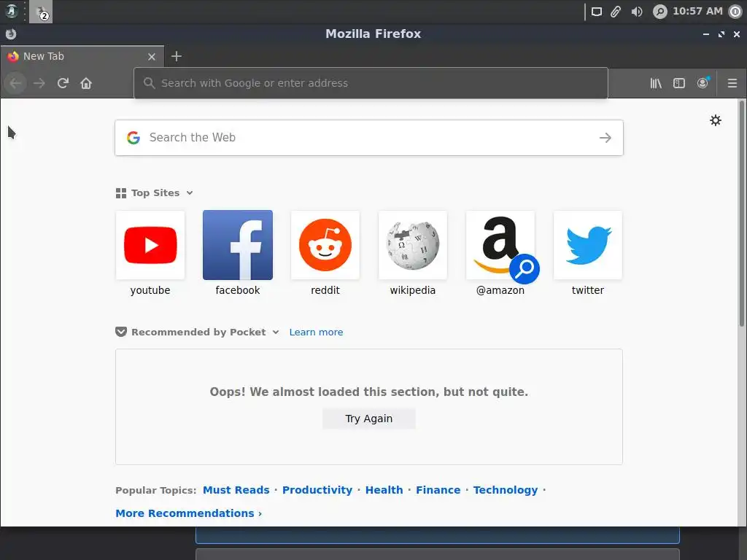Click the paperclip clipboard tray icon
This screenshot has height=560, width=747.
click(x=616, y=12)
